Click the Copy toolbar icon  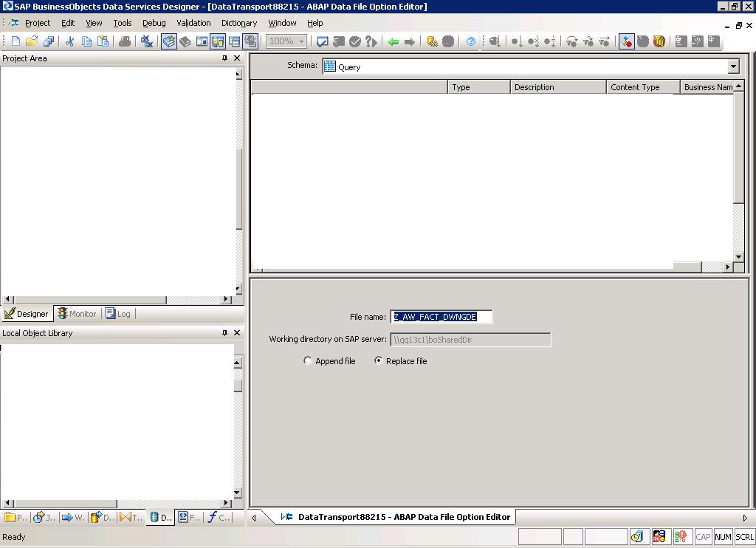(x=87, y=41)
